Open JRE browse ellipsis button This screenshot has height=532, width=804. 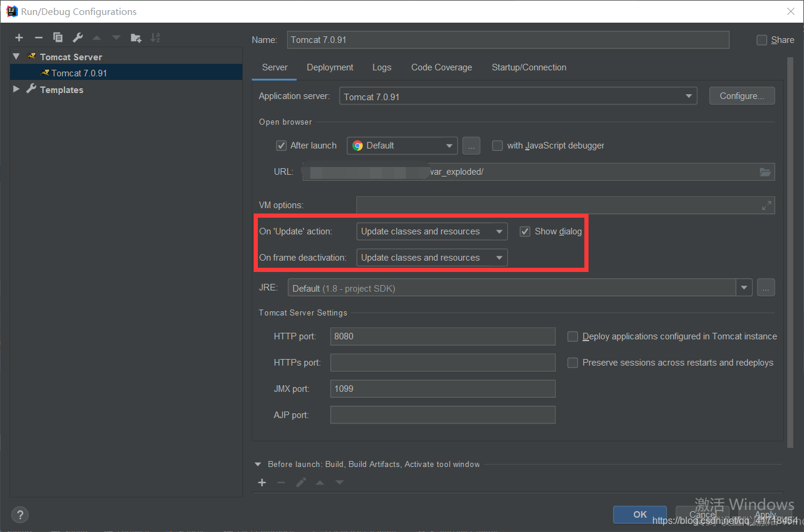766,288
